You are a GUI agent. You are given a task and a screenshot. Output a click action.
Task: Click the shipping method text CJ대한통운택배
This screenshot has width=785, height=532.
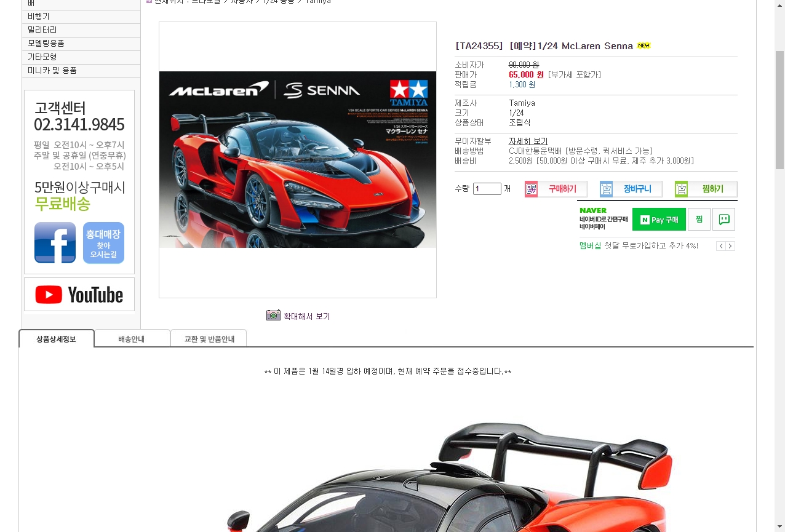(x=536, y=151)
